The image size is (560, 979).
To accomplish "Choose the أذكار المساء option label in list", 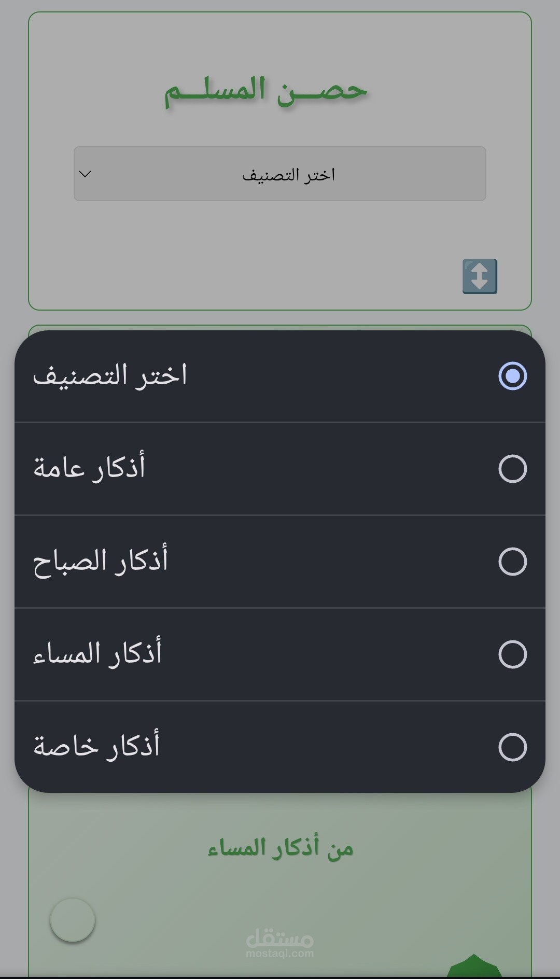I will pos(97,654).
